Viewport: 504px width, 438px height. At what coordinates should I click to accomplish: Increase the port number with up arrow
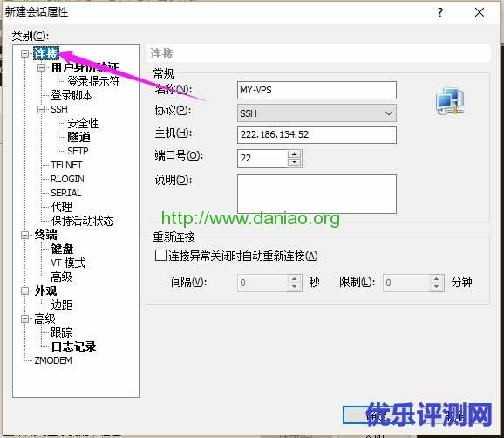pyautogui.click(x=294, y=154)
